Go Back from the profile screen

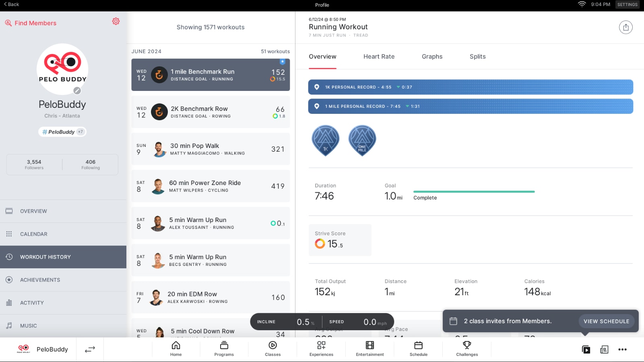coord(11,4)
